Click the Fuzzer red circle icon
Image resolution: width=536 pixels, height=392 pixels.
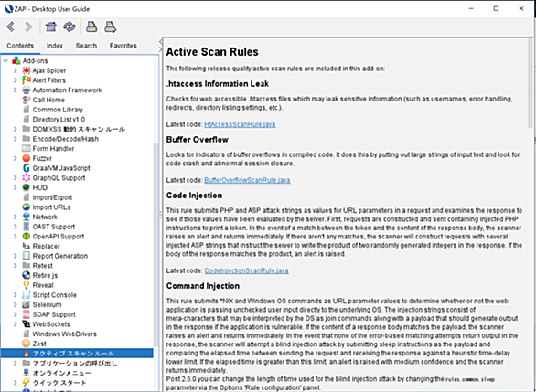(x=27, y=158)
